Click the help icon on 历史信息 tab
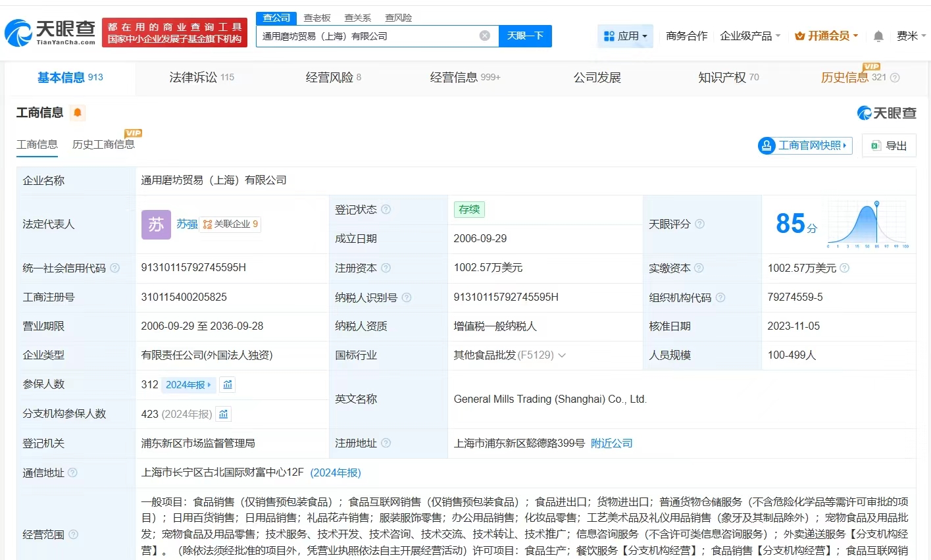 click(x=895, y=78)
